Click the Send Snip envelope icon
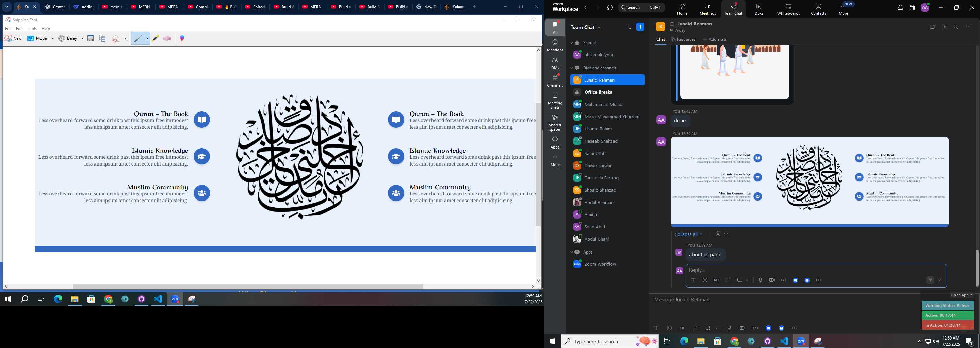Image resolution: width=980 pixels, height=348 pixels. coord(116,38)
